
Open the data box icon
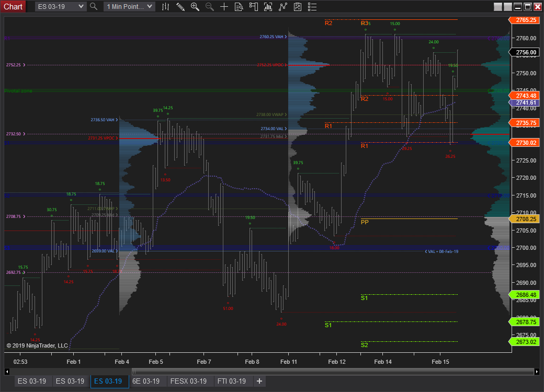coord(239,7)
